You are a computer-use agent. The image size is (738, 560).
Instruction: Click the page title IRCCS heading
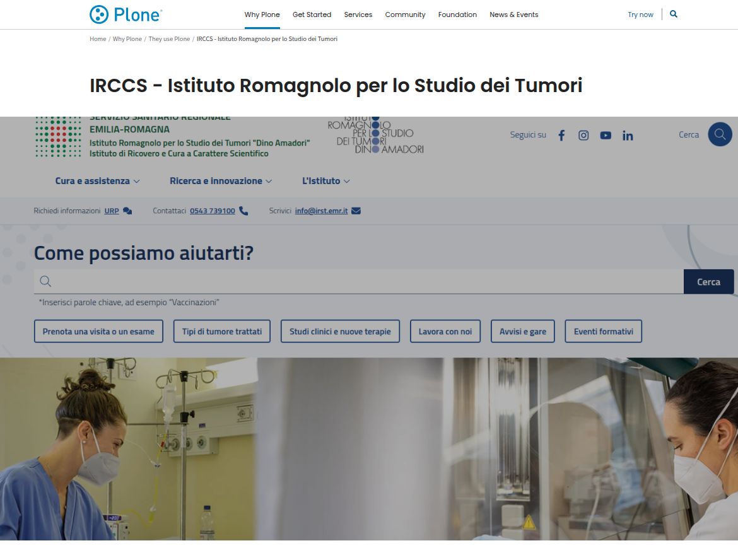pos(336,86)
